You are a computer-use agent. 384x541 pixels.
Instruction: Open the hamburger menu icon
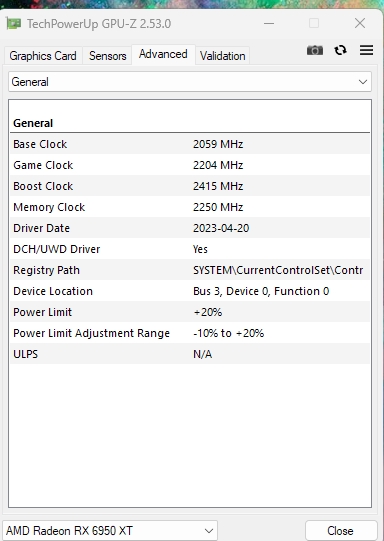(x=366, y=50)
